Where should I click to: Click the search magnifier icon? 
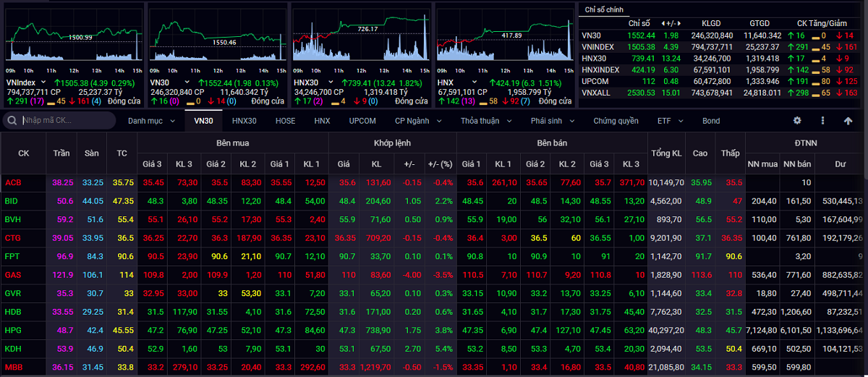[x=12, y=120]
